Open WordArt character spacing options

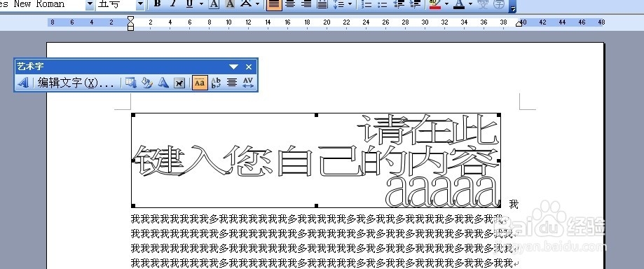(x=248, y=83)
